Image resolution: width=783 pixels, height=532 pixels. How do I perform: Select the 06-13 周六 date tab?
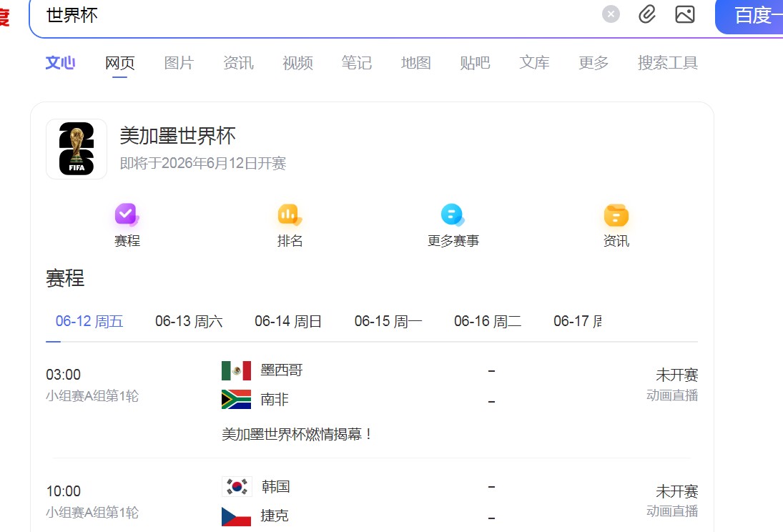(x=189, y=321)
